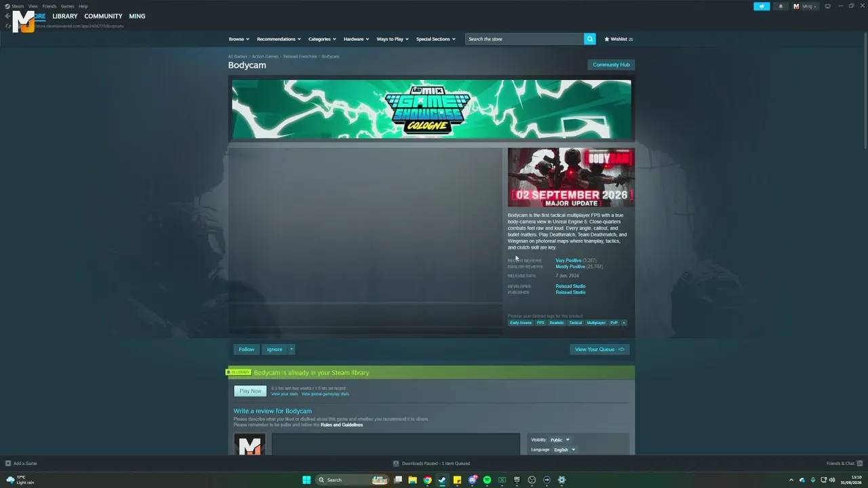Open the Mostly Positive English reviews link
This screenshot has width=868, height=488.
570,266
